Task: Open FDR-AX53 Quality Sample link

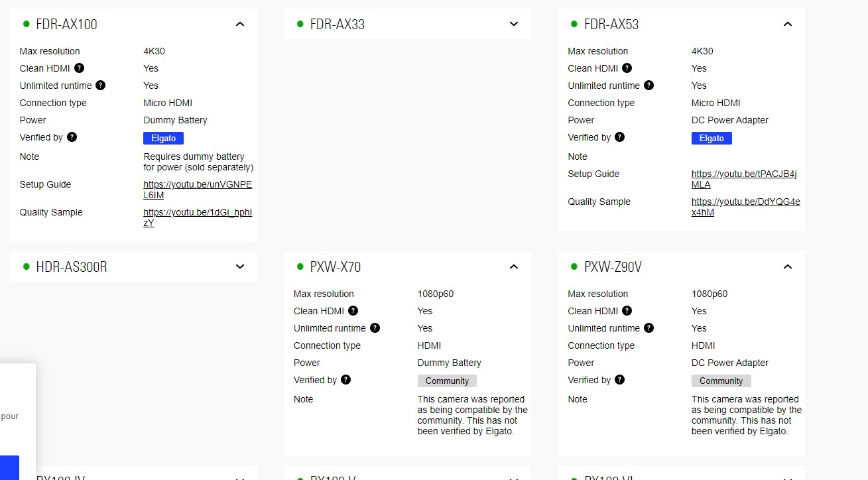Action: tap(745, 208)
